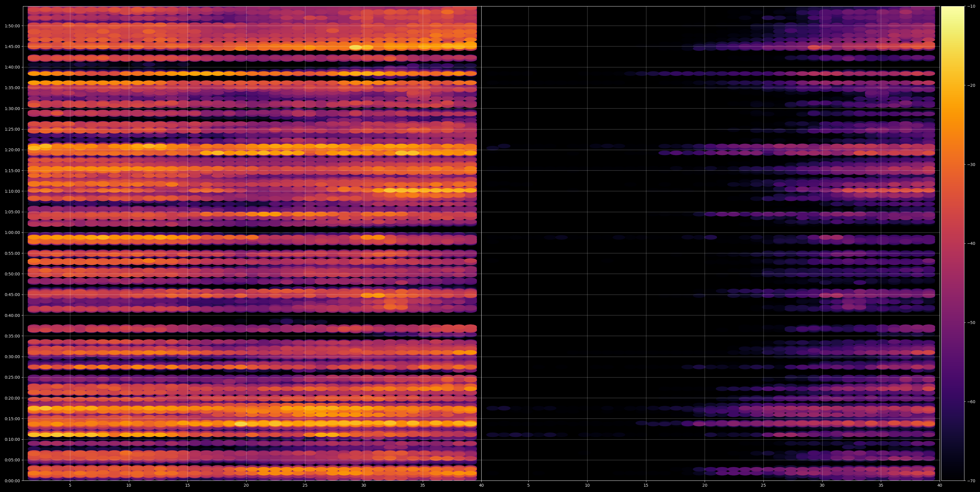Pick the −40 colorbar tick label
Image resolution: width=980 pixels, height=492 pixels.
[971, 244]
